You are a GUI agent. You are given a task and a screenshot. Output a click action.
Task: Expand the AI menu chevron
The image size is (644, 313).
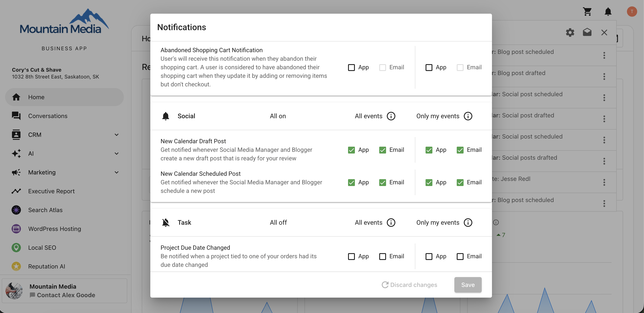(x=117, y=154)
